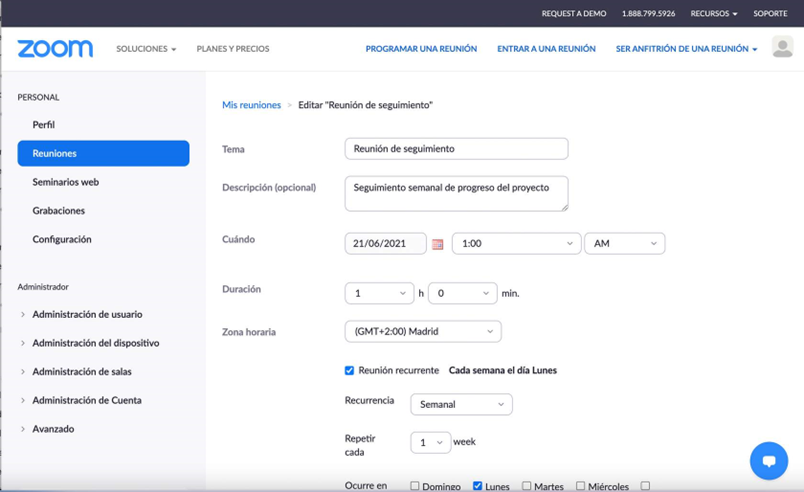Click Entrar a una reunión link
The image size is (804, 492).
546,49
